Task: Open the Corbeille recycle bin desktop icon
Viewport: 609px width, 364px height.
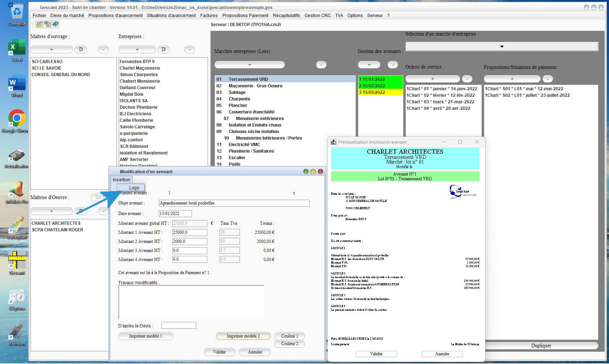Action: [x=17, y=15]
